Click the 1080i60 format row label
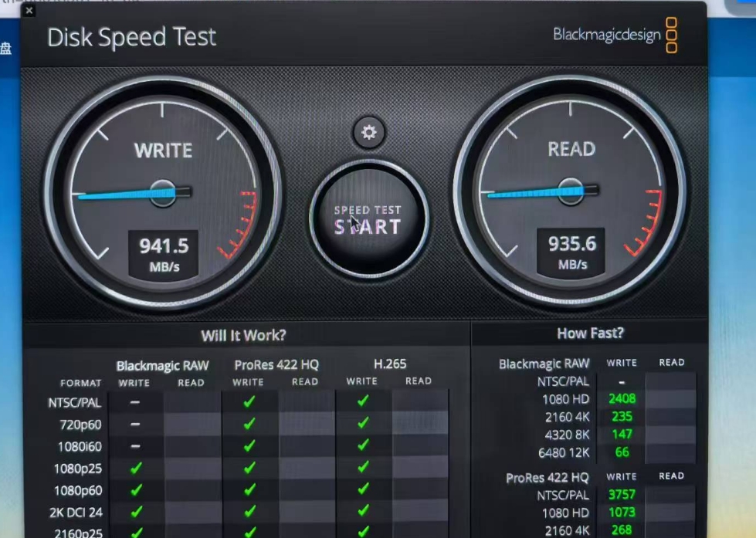 pos(80,447)
